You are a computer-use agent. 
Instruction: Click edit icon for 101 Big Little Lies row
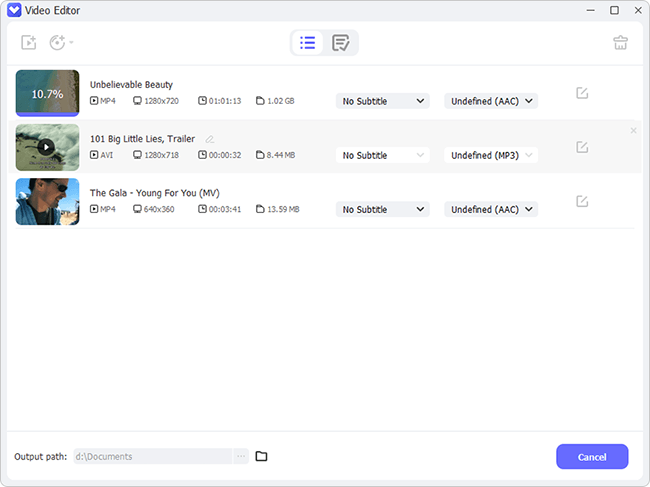pos(582,147)
